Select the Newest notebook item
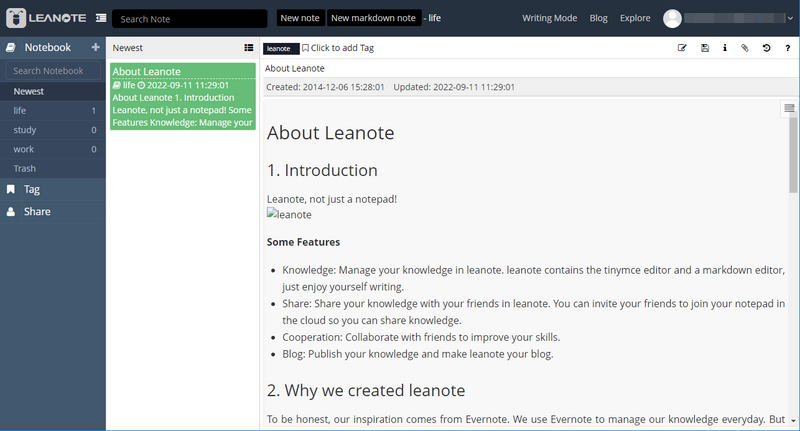 pos(53,91)
